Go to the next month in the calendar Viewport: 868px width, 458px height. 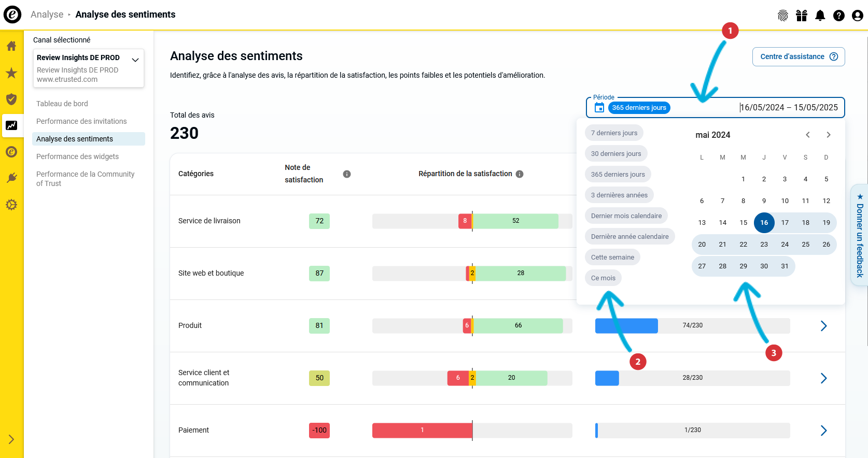pyautogui.click(x=829, y=135)
